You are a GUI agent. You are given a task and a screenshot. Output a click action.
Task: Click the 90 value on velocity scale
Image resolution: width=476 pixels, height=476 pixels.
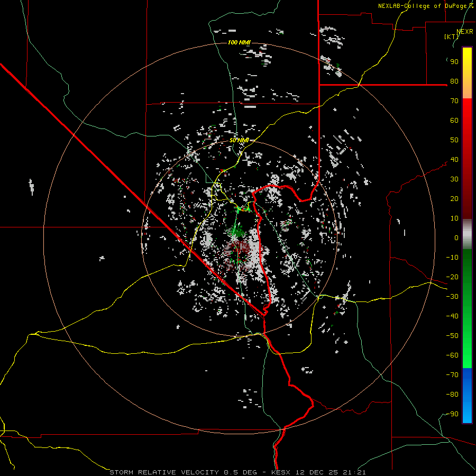454,62
